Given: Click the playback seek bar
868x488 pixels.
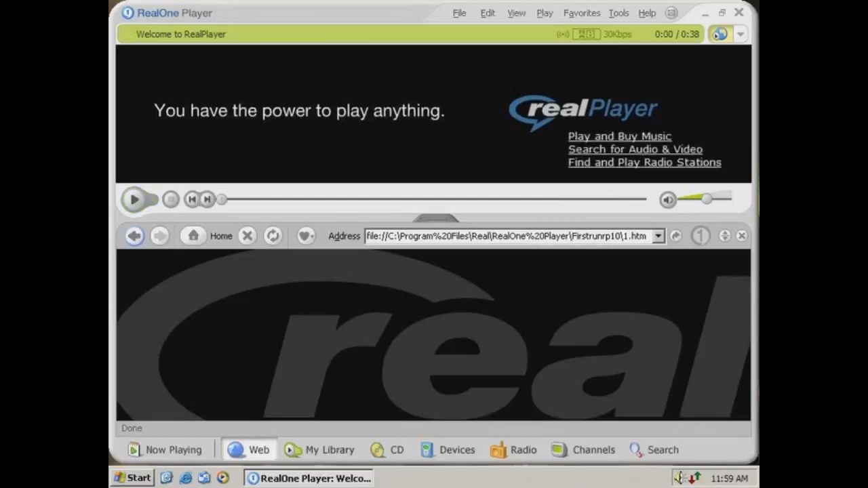Looking at the screenshot, I should click(x=434, y=199).
